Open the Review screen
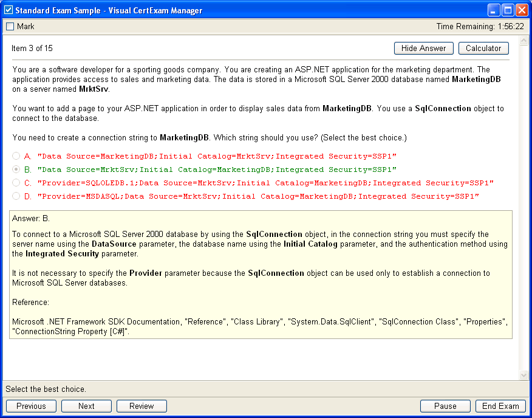 pos(142,406)
